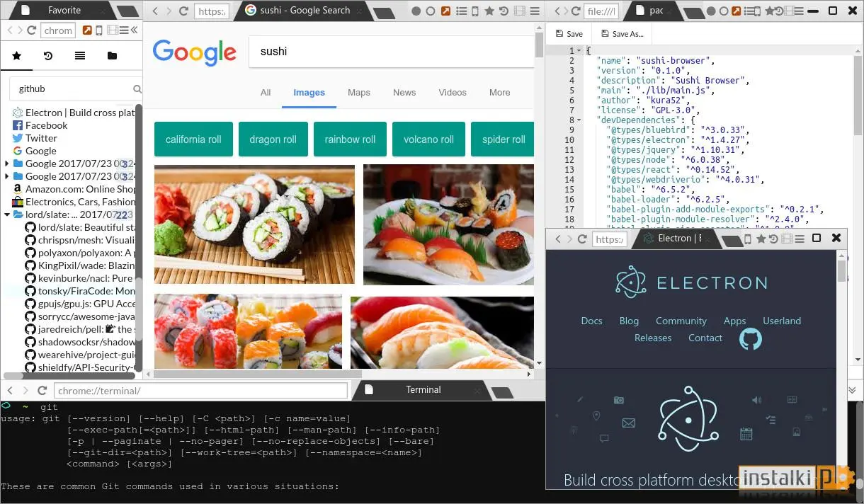Reload the Terminal pane
The width and height of the screenshot is (864, 504).
[42, 391]
